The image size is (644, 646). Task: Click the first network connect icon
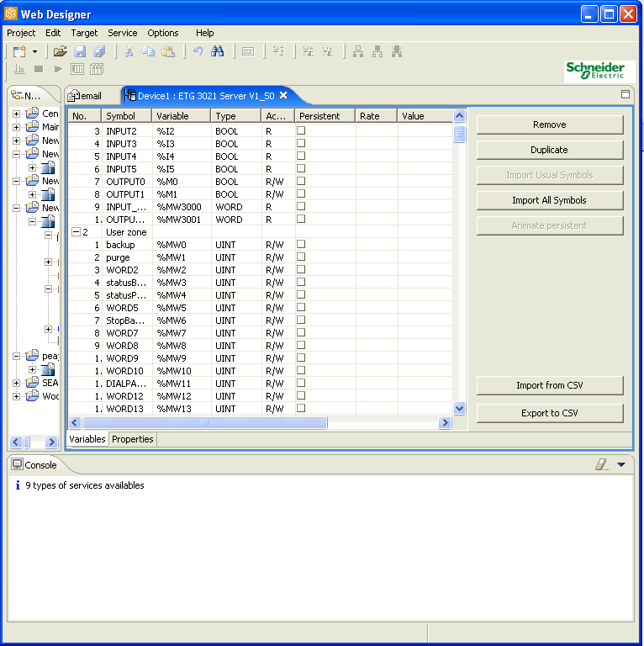coord(358,51)
